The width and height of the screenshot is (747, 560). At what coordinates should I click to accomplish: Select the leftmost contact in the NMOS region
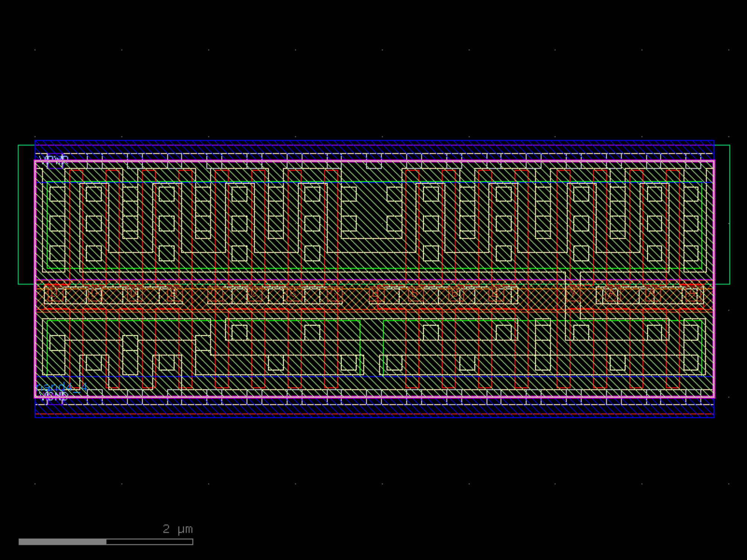(57, 342)
